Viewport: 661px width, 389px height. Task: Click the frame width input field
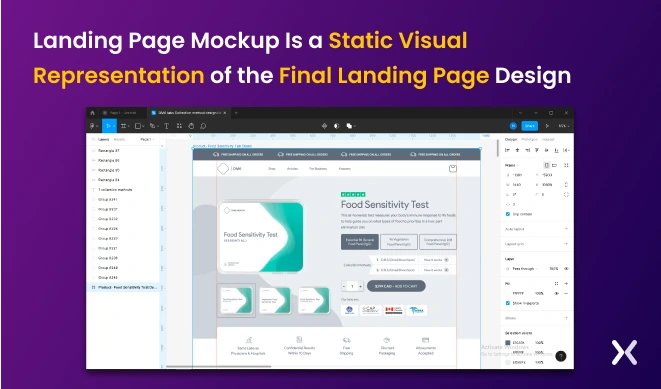pos(517,185)
